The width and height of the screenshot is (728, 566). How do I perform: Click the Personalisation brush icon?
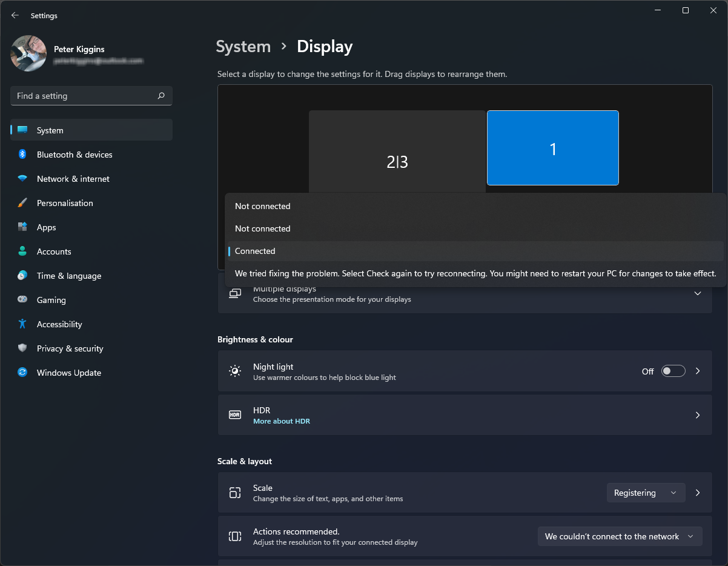[x=22, y=203]
